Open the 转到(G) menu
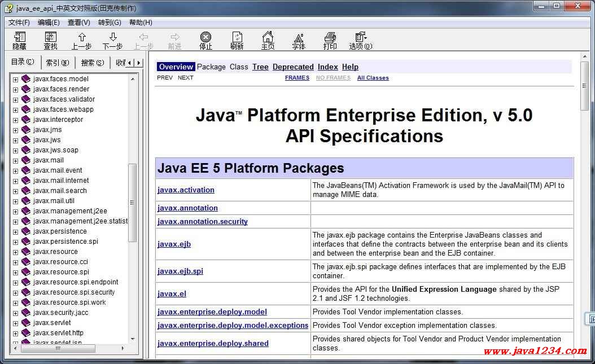Viewport: 595px width, 364px height. [x=110, y=23]
